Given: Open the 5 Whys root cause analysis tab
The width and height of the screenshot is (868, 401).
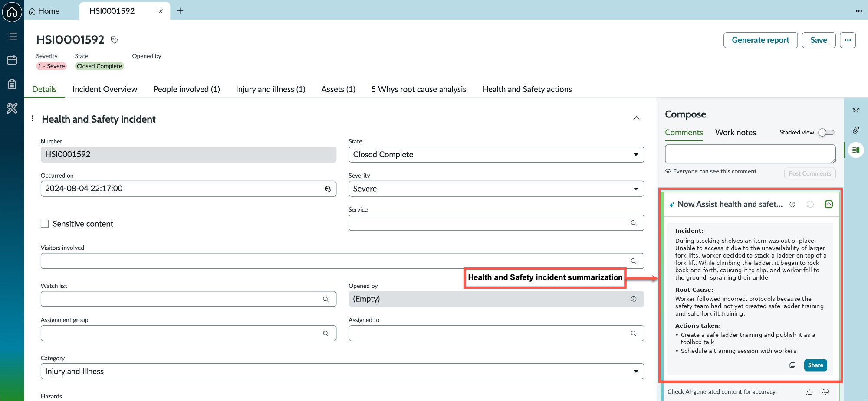Looking at the screenshot, I should (418, 89).
